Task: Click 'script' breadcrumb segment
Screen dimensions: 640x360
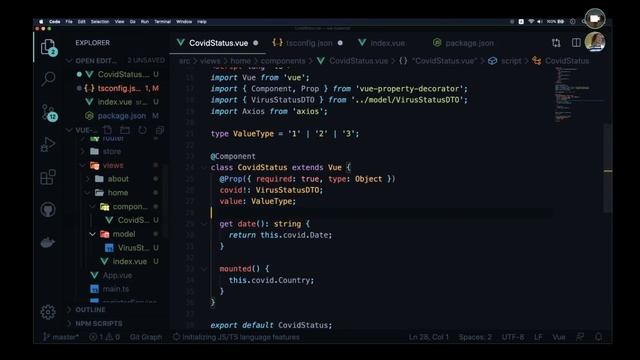Action: 511,61
